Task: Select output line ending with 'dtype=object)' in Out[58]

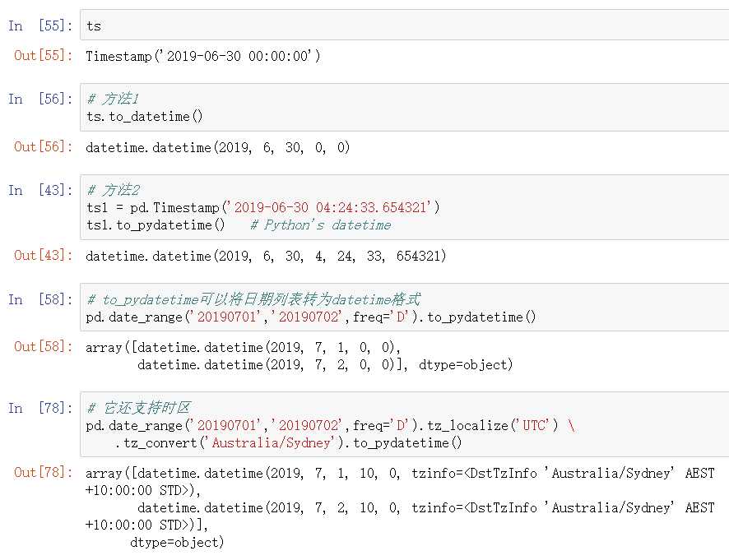Action: click(325, 365)
